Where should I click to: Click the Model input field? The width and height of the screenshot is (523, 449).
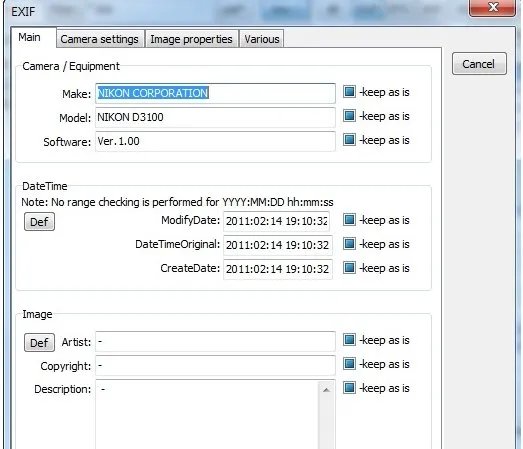[215, 117]
